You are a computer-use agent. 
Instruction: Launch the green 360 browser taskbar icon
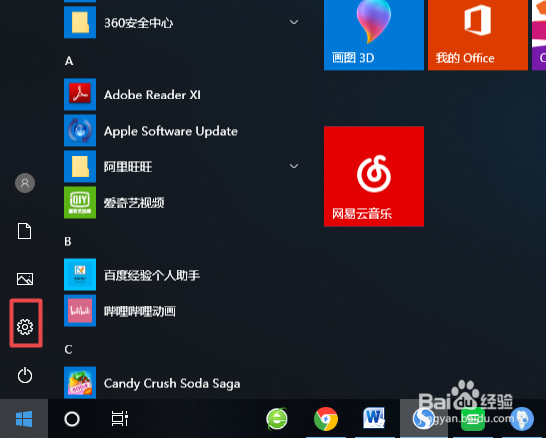tap(277, 419)
